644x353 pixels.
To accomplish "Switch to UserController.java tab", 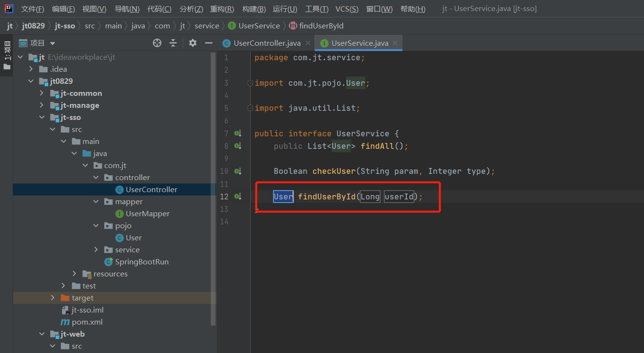I will point(267,43).
